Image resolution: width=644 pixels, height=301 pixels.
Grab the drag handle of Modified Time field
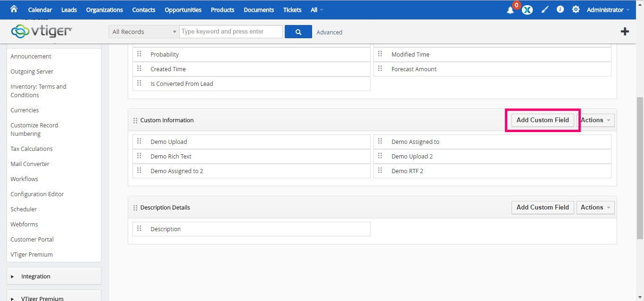click(x=380, y=54)
